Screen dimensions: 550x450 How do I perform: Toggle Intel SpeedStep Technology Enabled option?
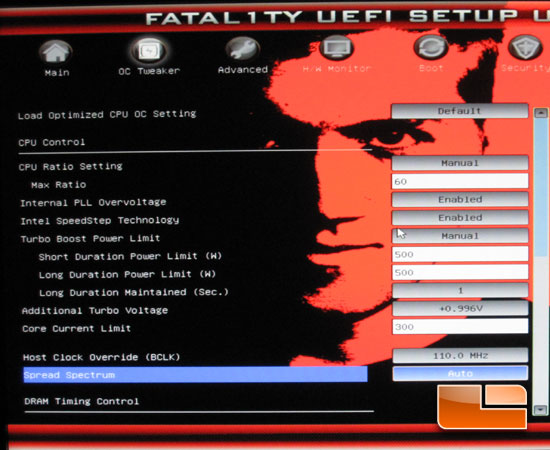460,218
